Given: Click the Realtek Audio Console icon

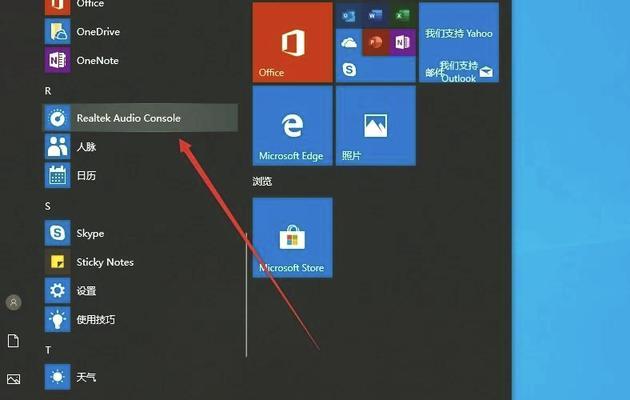Looking at the screenshot, I should click(57, 118).
